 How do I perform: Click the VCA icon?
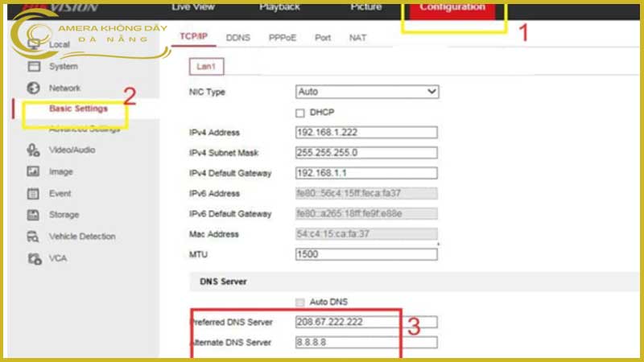click(35, 258)
